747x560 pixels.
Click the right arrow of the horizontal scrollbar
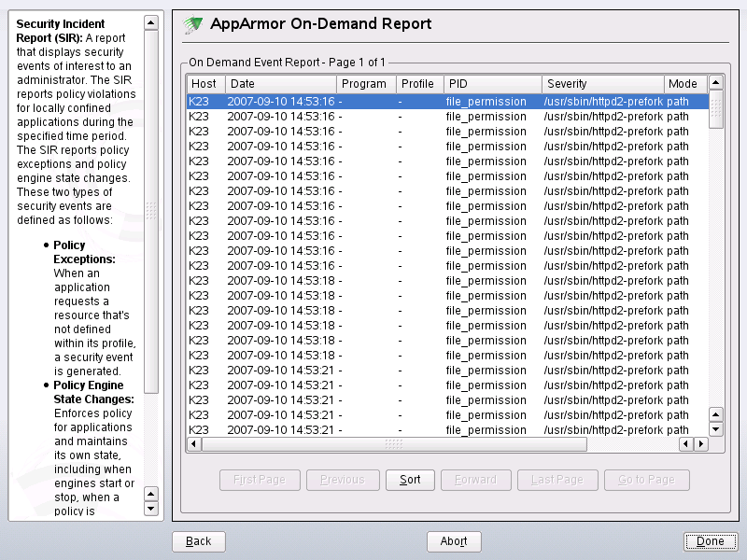tap(701, 444)
